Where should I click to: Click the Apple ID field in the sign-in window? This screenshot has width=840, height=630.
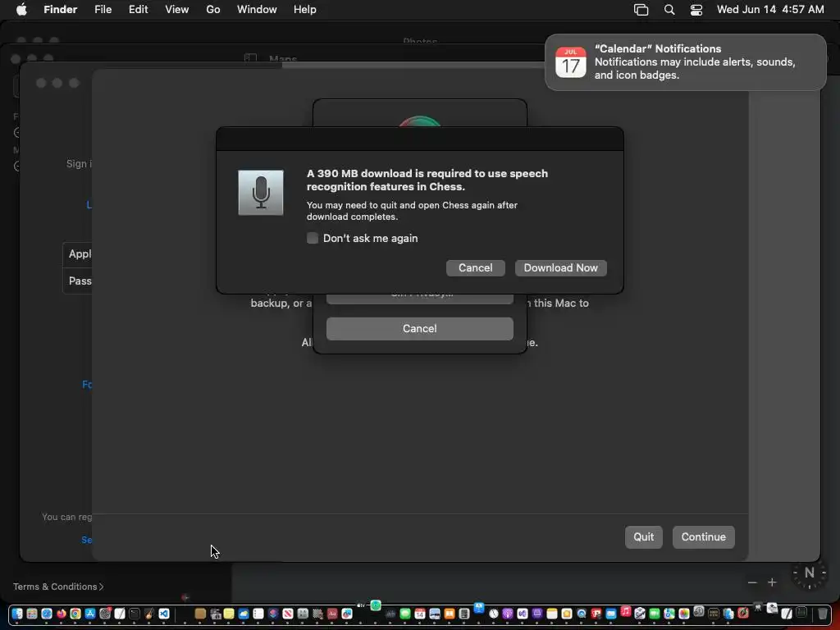click(x=78, y=254)
